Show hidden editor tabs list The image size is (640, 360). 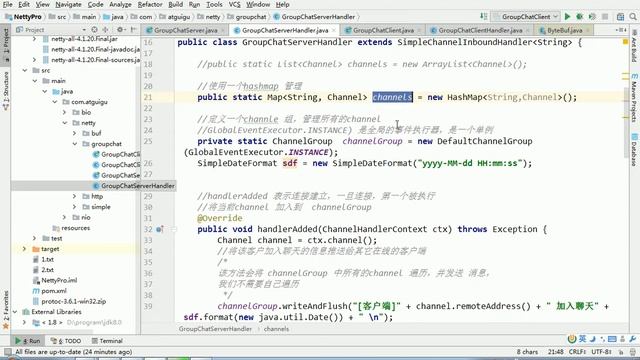tap(621, 30)
